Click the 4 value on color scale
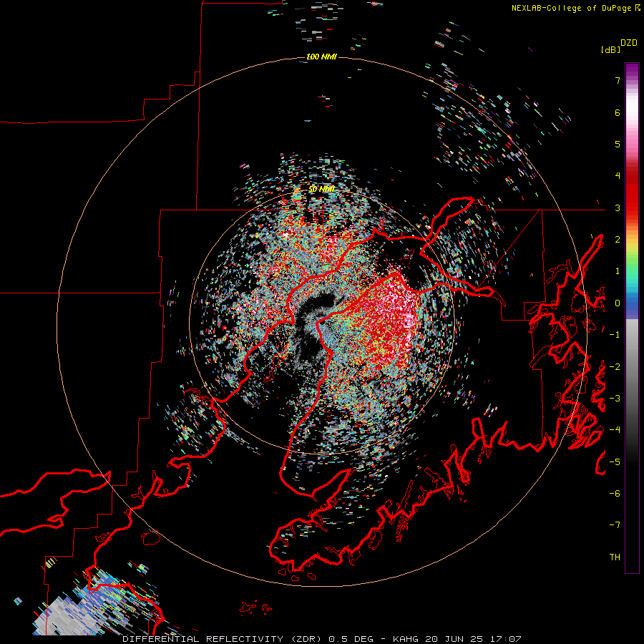Screen dimensions: 644x644 tap(618, 176)
